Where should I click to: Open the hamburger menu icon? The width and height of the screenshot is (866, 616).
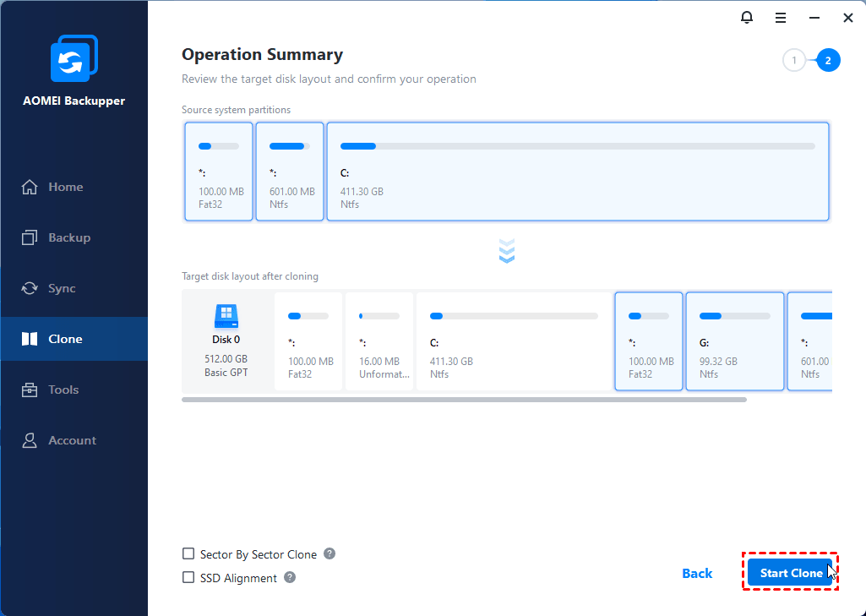(x=781, y=19)
